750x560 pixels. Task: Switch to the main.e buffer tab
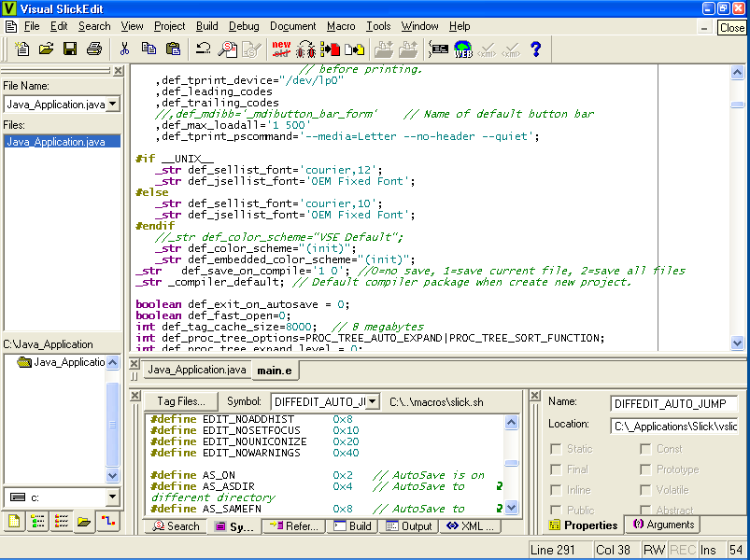tap(275, 371)
